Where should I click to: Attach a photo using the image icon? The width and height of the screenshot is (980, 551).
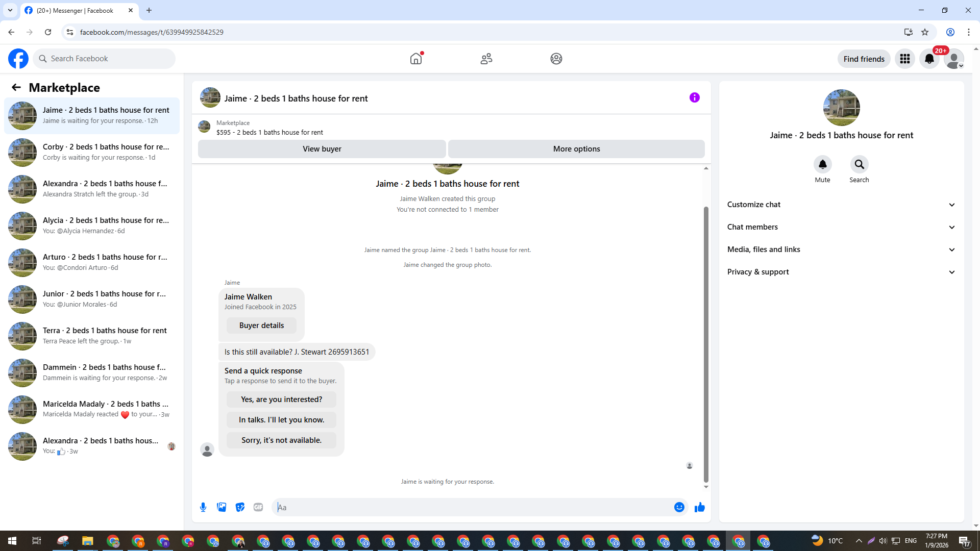coord(222,507)
